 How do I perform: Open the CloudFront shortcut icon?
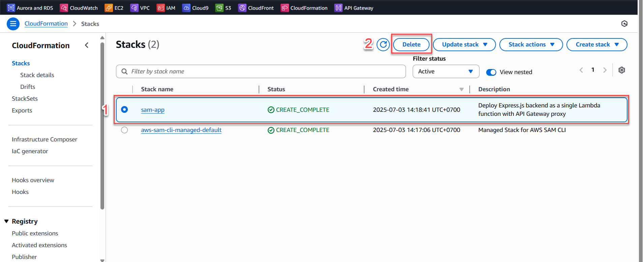coord(242,8)
